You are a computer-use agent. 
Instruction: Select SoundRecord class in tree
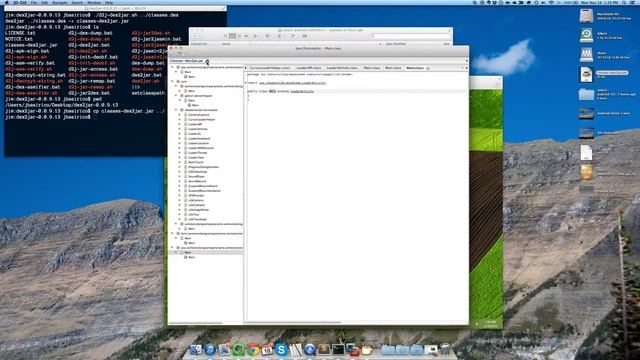click(x=197, y=181)
